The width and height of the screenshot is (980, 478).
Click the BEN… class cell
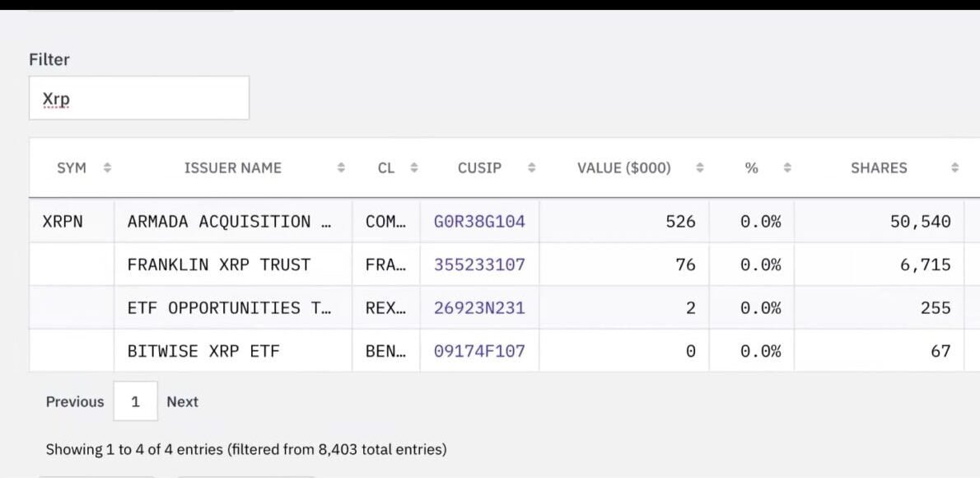tap(385, 351)
